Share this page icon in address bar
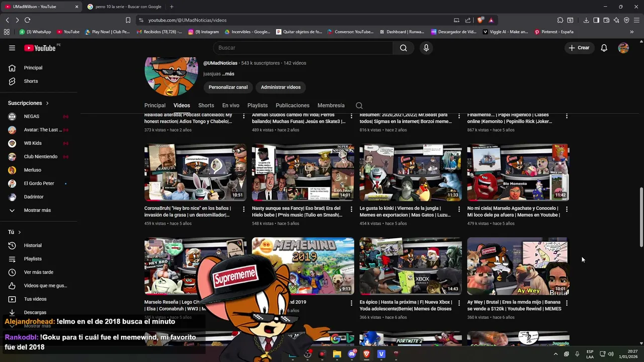 pos(468,20)
